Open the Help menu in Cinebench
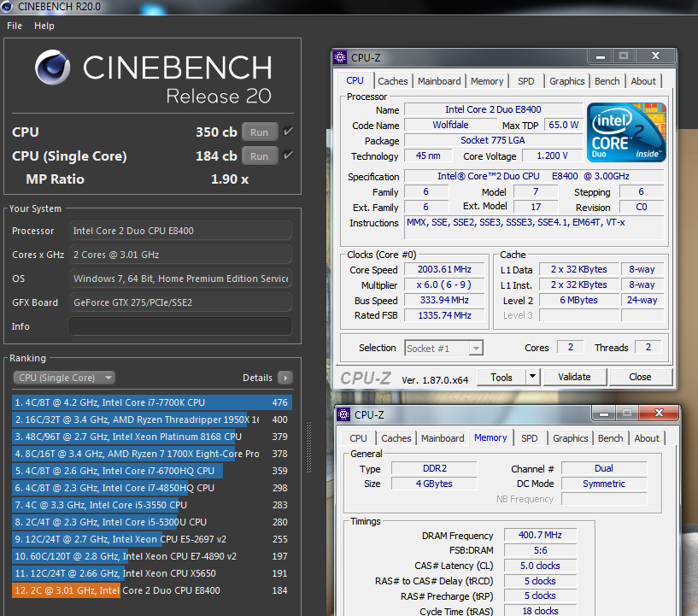Screen dimensions: 698x616 (44, 26)
